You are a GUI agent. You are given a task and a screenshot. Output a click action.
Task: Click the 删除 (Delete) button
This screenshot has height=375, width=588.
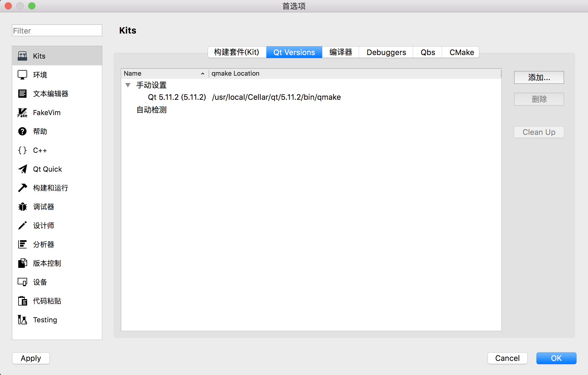(540, 99)
